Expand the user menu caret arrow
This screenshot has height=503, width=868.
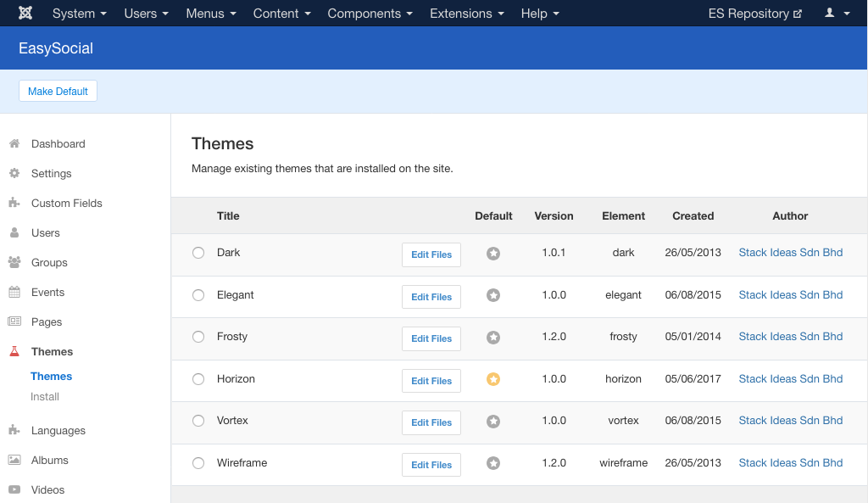847,14
